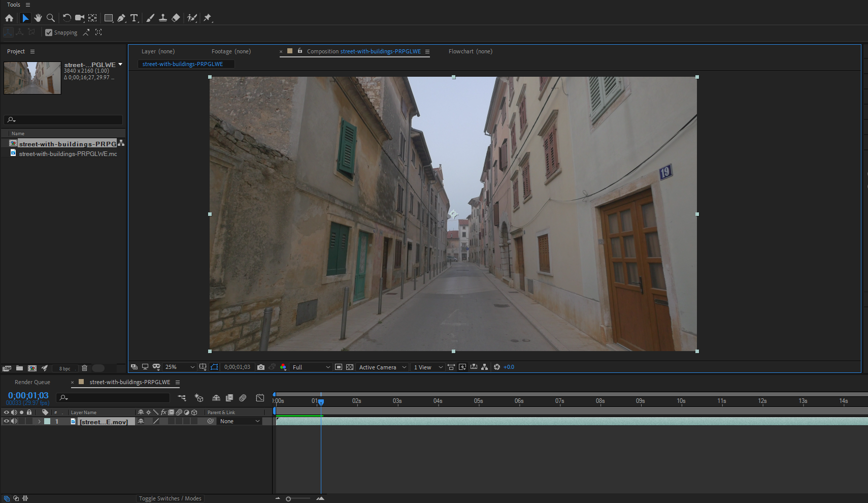Select the Rotation tool

tap(66, 18)
